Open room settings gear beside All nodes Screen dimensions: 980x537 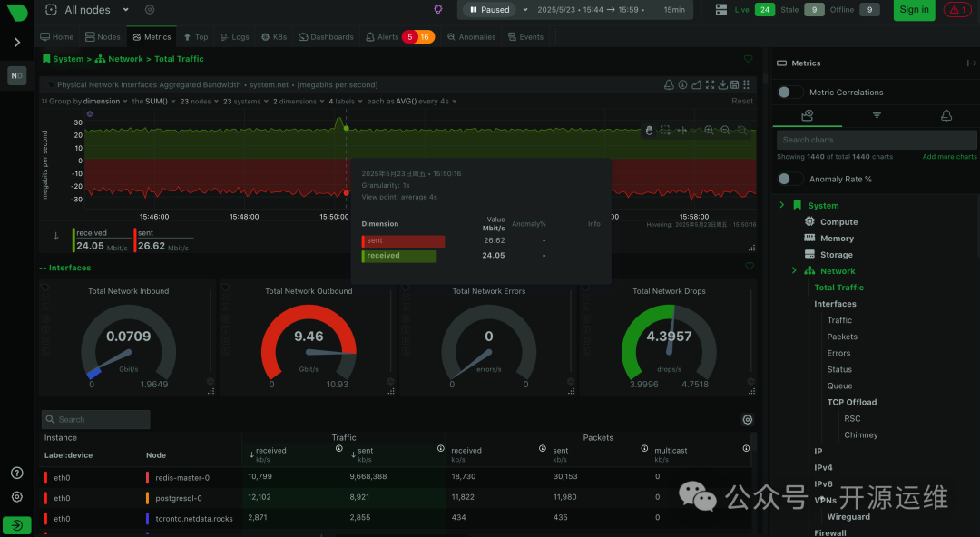coord(150,9)
